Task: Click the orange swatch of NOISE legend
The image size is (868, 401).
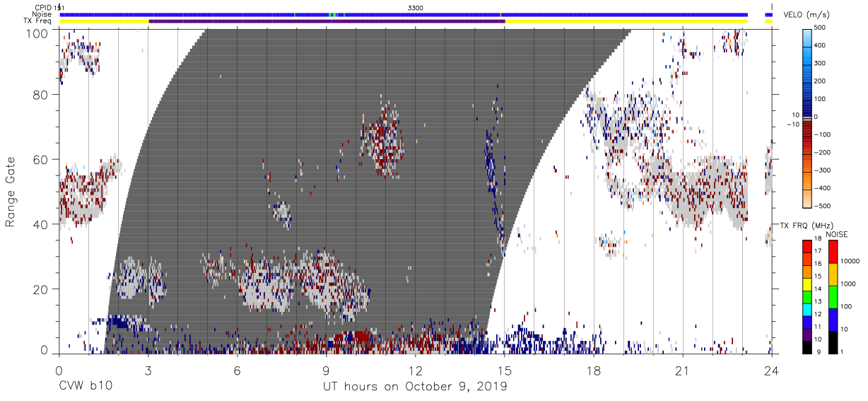Action: [x=833, y=274]
